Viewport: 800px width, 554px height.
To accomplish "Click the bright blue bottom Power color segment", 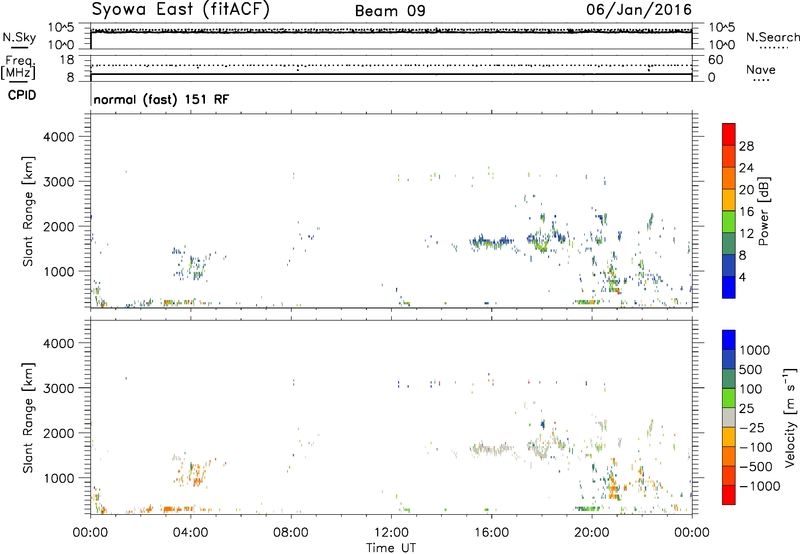I will [729, 287].
